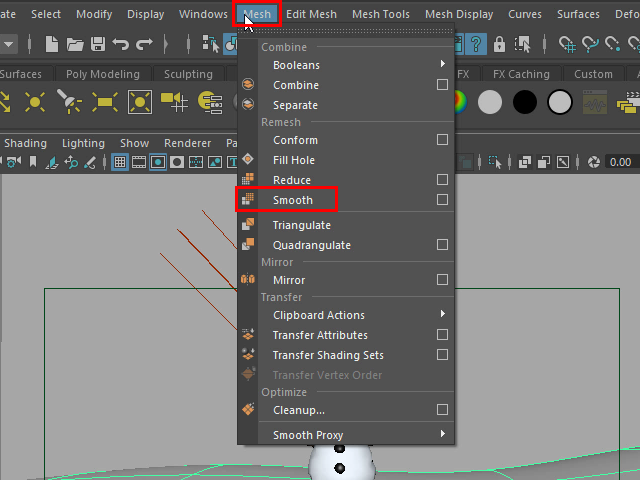Screen dimensions: 640x480
Task: Click the area light shelf icon
Action: point(105,102)
